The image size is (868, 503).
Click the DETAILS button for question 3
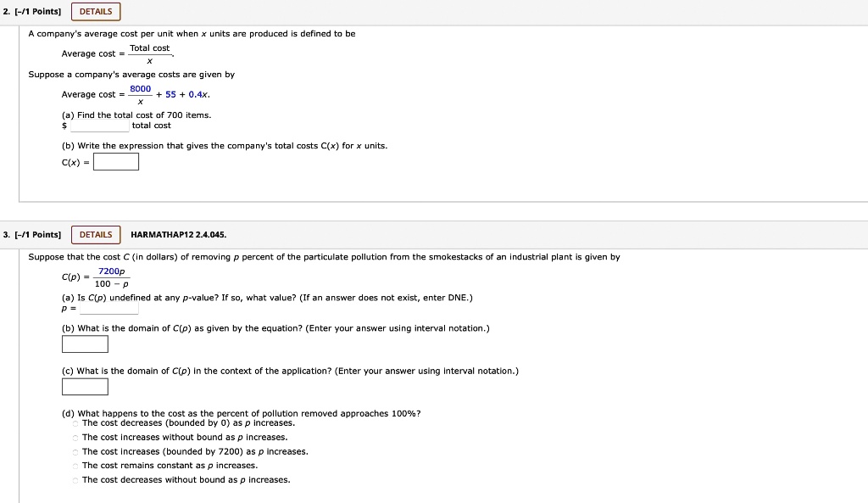95,234
